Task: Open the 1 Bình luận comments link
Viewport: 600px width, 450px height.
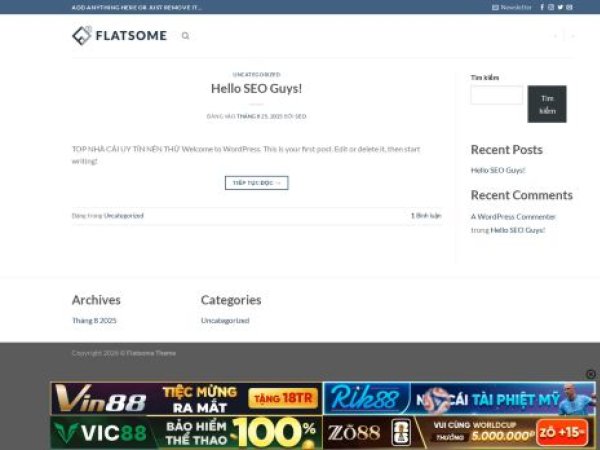Action: tap(426, 216)
